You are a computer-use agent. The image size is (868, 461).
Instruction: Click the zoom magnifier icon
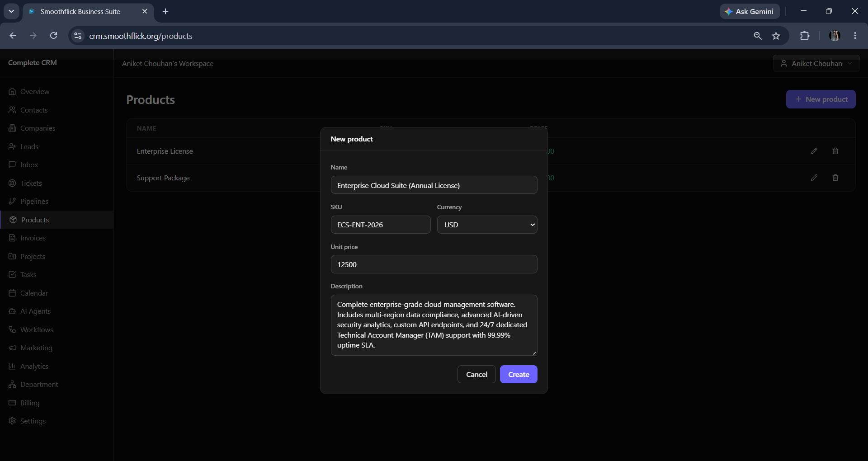click(758, 36)
